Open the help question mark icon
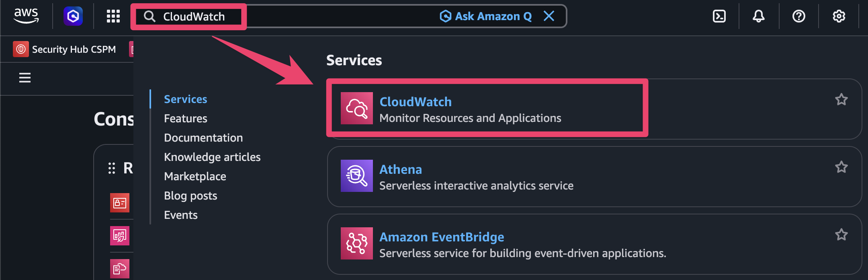Viewport: 868px width, 280px height. point(798,16)
